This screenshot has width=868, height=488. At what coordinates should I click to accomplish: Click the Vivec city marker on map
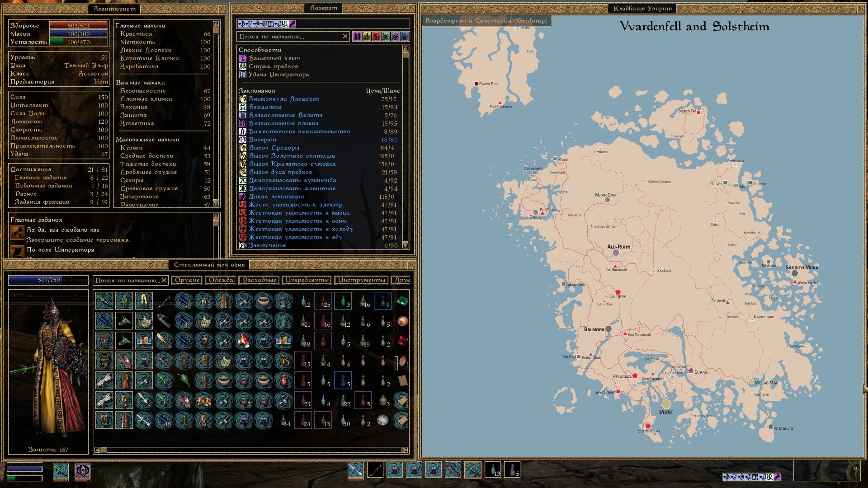click(x=666, y=404)
